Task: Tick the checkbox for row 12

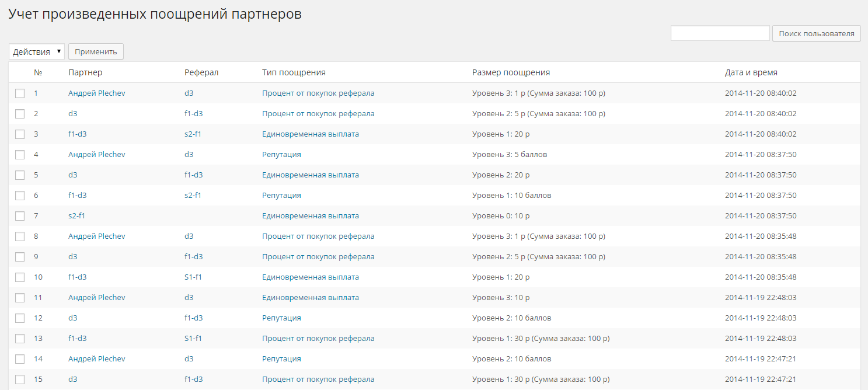Action: (20, 318)
